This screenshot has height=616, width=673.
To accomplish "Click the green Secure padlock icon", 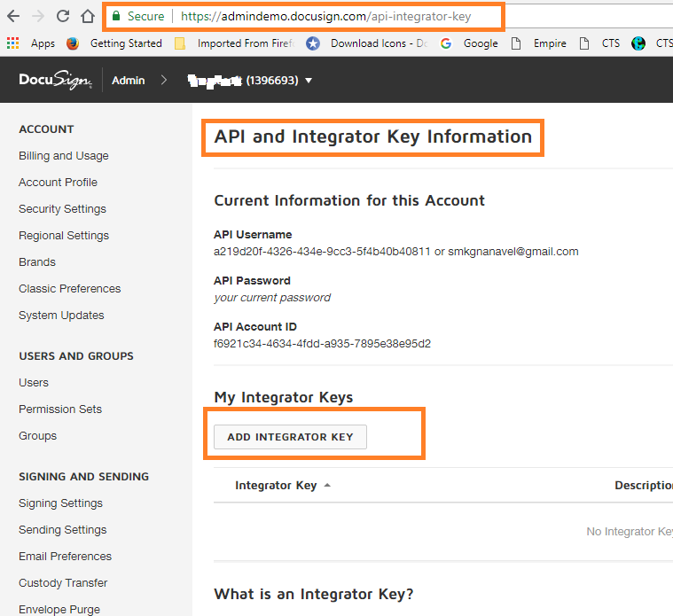I will click(x=116, y=16).
